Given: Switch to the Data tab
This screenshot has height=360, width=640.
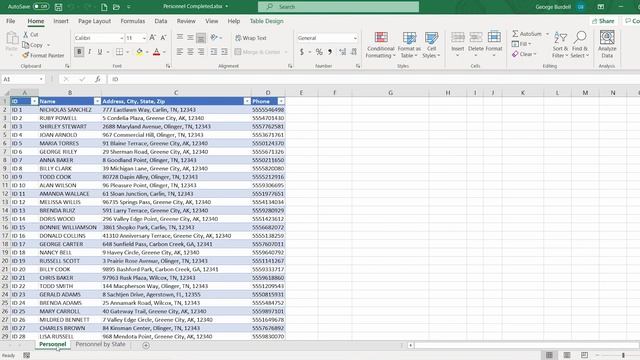Looking at the screenshot, I should [160, 21].
